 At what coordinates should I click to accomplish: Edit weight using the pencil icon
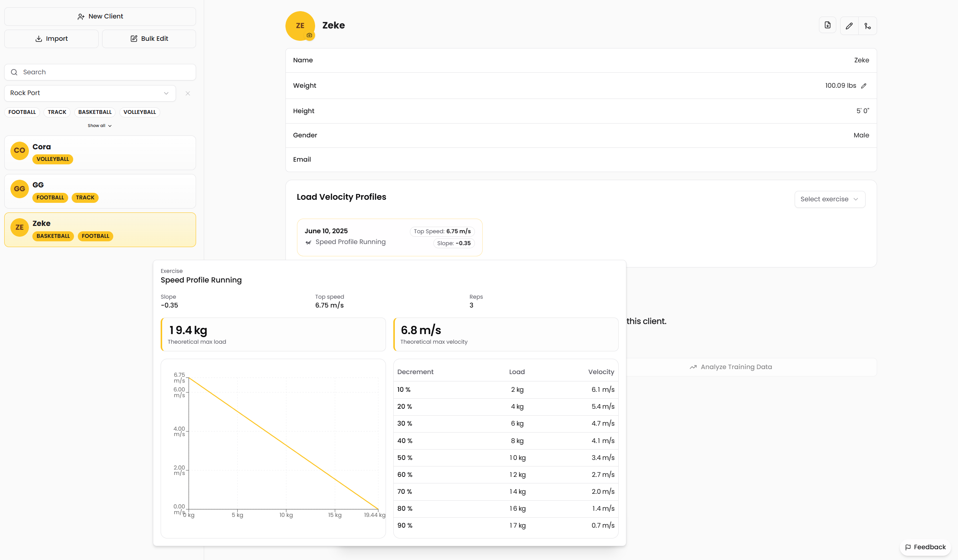[864, 86]
